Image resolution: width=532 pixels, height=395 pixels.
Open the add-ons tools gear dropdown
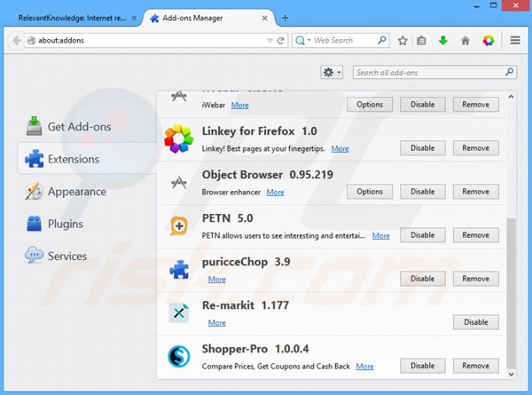coord(332,72)
